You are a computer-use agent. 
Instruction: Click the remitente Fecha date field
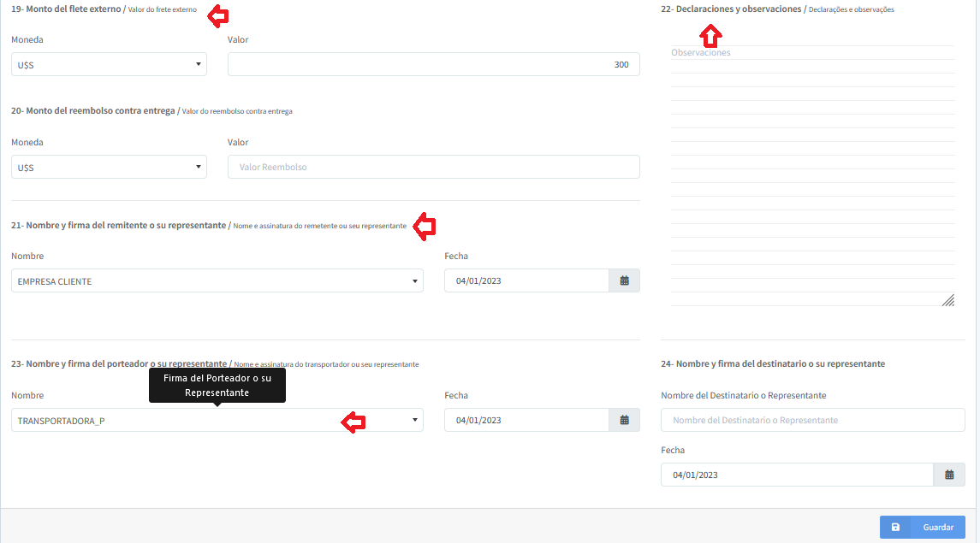526,280
